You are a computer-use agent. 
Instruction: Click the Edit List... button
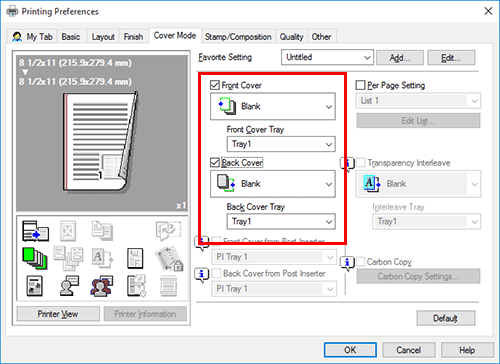[x=418, y=121]
